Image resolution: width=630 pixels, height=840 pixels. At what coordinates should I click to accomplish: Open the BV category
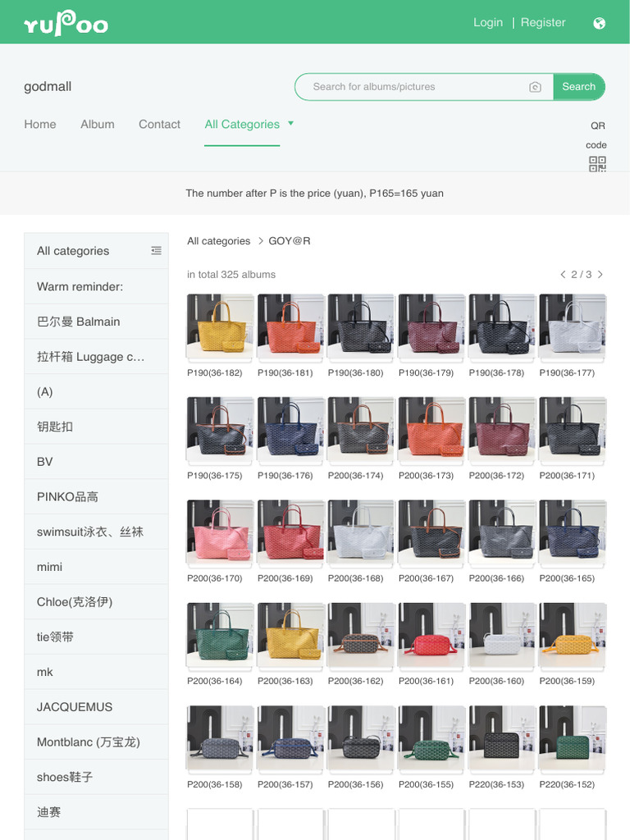coord(97,462)
